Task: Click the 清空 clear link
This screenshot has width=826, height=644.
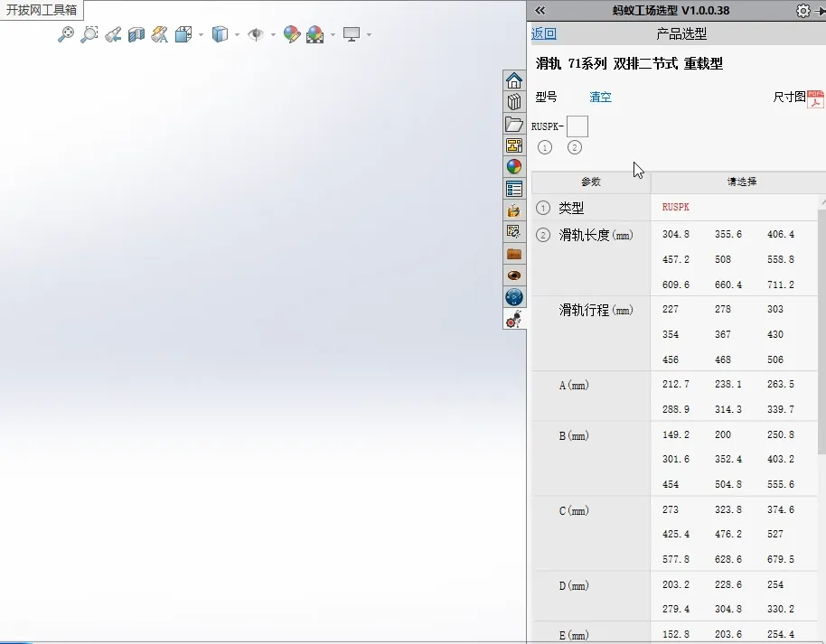Action: point(600,97)
